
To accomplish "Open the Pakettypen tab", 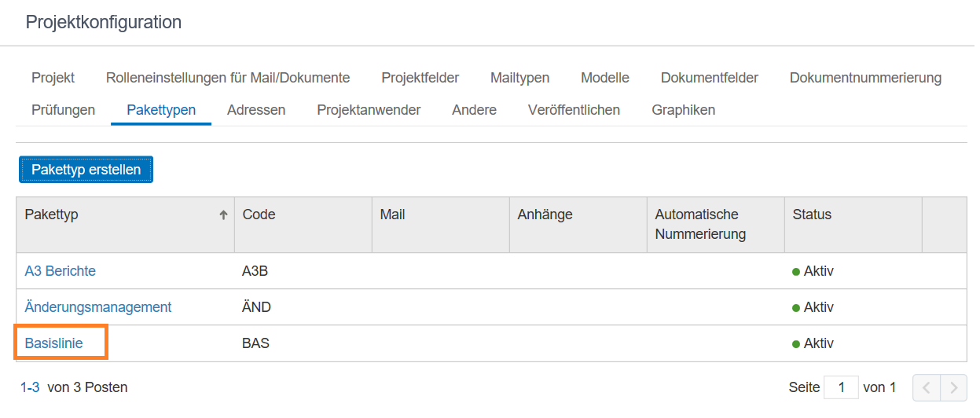I will (x=161, y=110).
